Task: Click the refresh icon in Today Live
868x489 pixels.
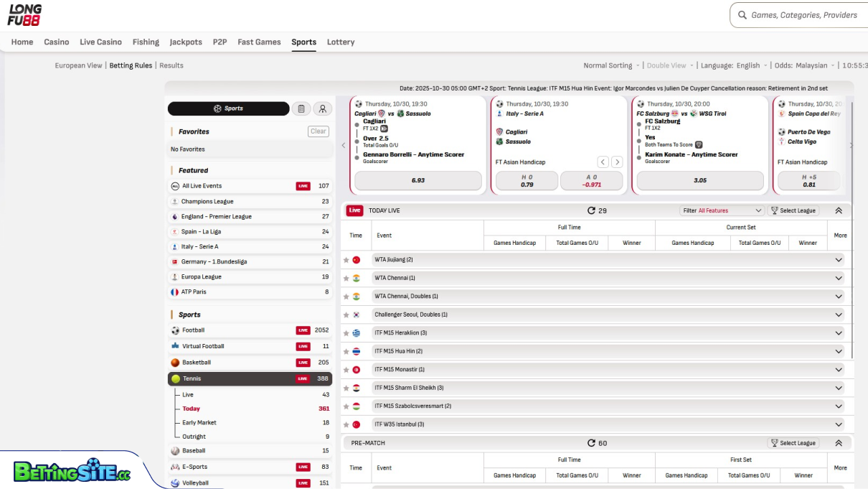Action: [591, 210]
